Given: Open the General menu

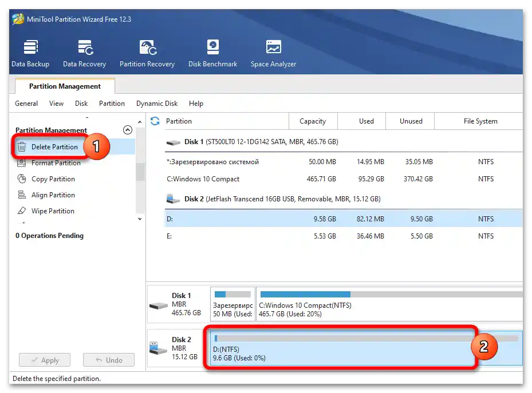Looking at the screenshot, I should pyautogui.click(x=26, y=104).
